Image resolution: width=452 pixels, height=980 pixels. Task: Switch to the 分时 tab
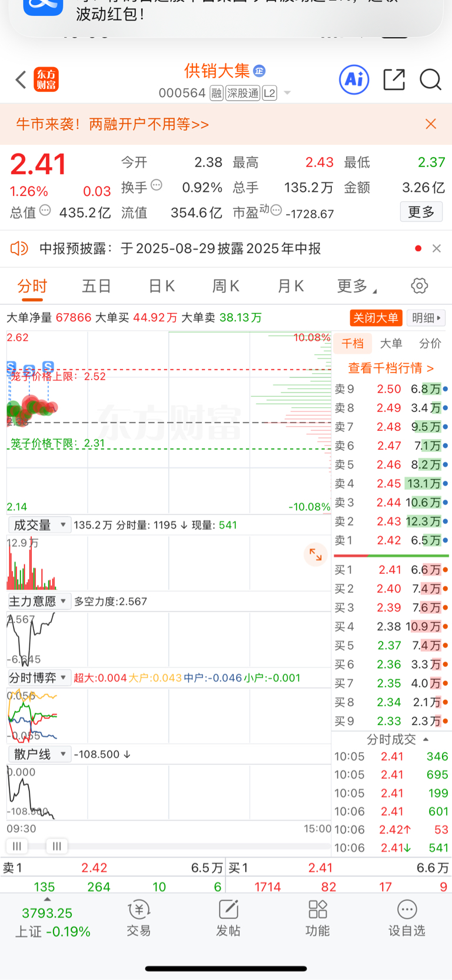(32, 286)
